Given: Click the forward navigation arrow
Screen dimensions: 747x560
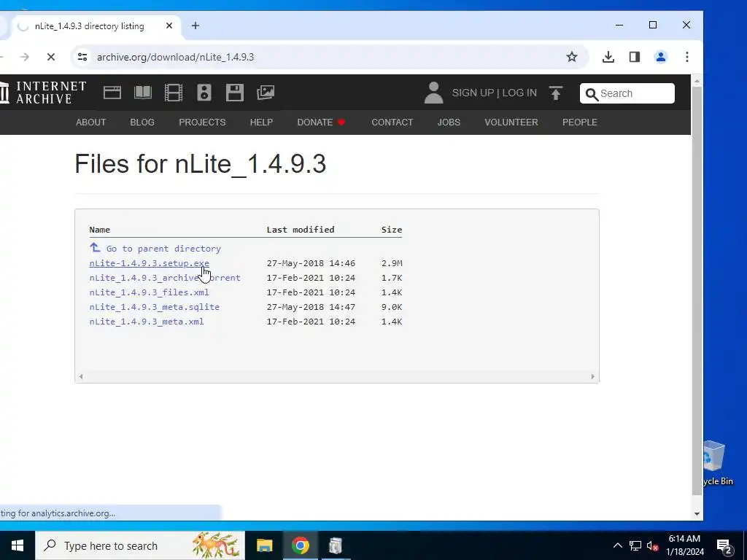Looking at the screenshot, I should pyautogui.click(x=25, y=57).
